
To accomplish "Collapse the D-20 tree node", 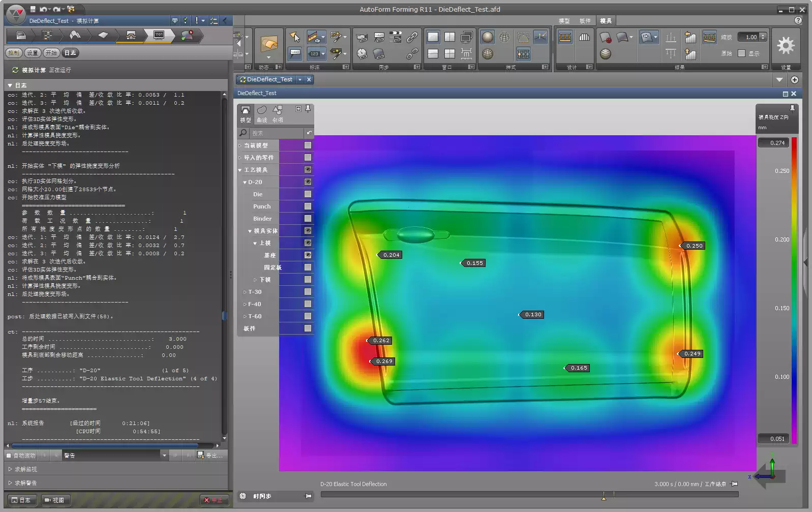I will pos(245,183).
